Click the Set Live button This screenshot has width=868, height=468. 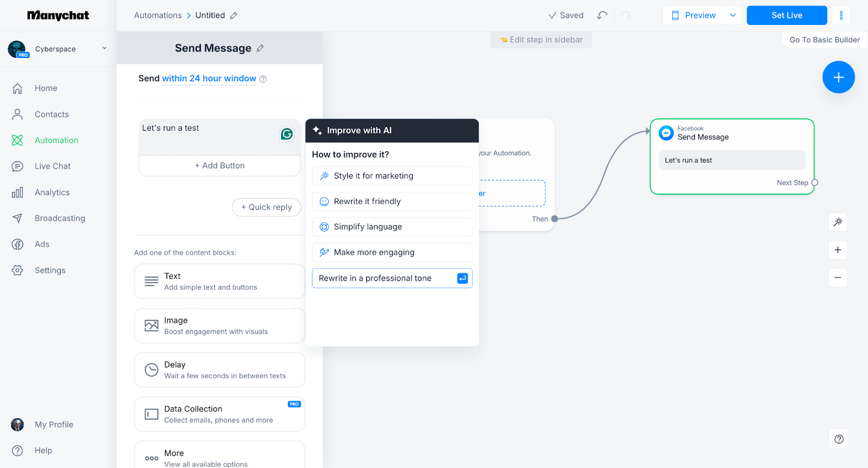click(x=786, y=15)
